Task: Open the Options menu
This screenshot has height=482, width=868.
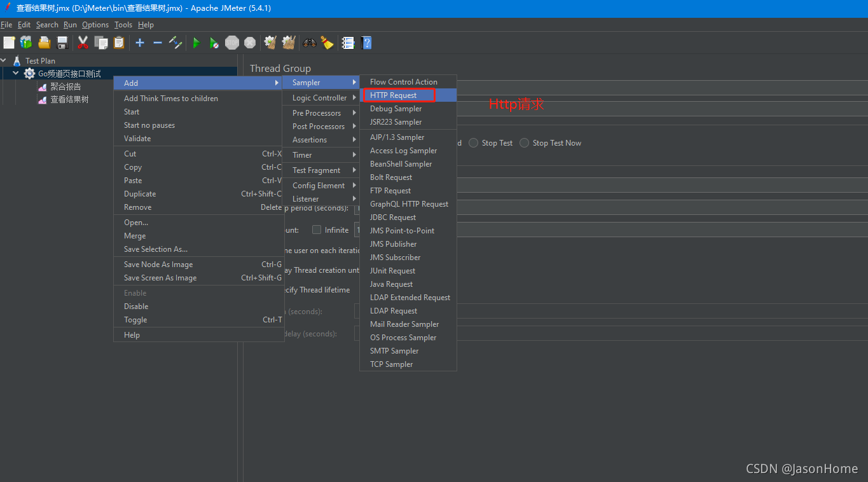Action: click(x=95, y=25)
